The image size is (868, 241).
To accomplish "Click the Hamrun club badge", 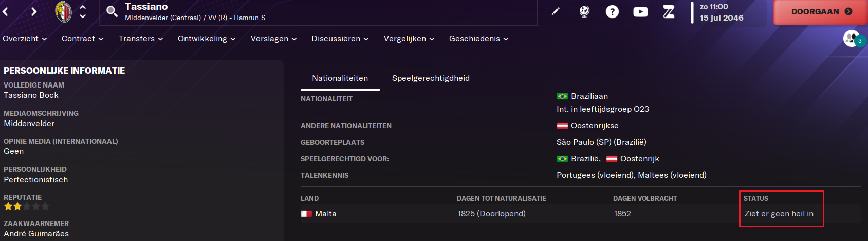I will (64, 11).
